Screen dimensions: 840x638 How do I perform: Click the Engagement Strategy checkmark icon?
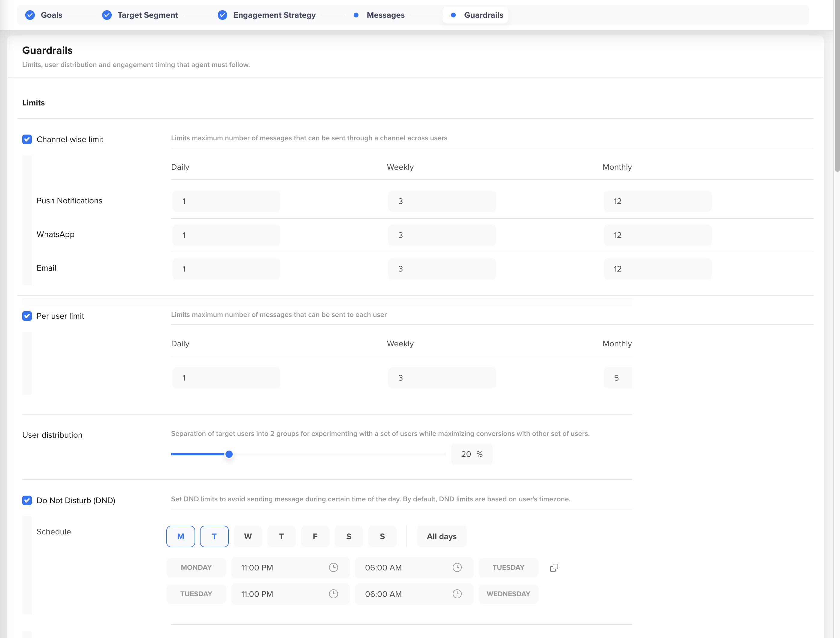point(222,15)
